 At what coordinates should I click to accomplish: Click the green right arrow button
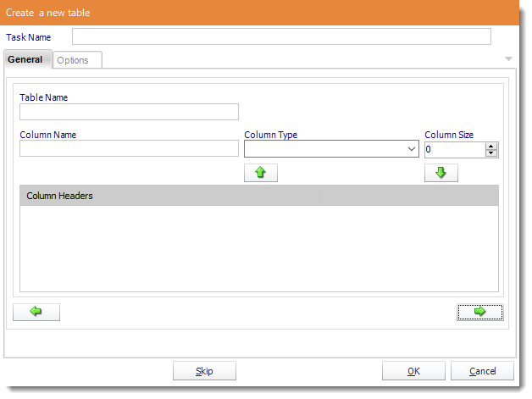click(x=479, y=312)
